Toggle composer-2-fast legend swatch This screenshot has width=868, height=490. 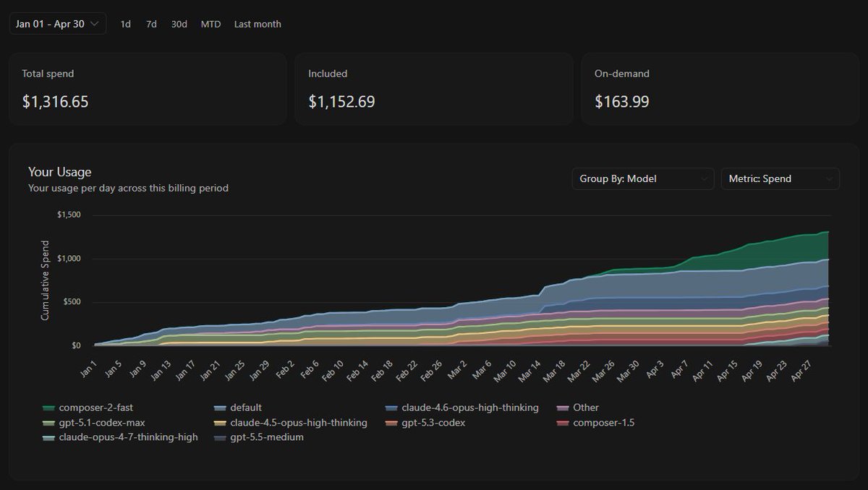tap(48, 408)
